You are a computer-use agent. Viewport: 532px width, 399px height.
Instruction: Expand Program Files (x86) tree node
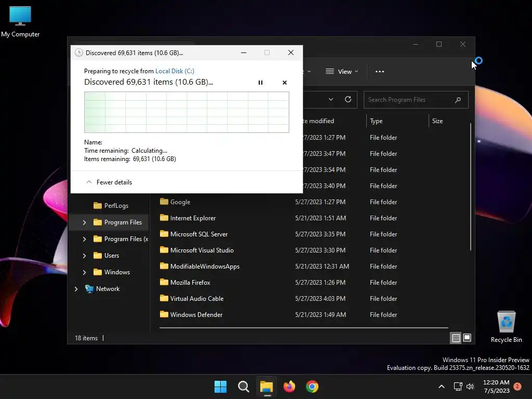85,239
